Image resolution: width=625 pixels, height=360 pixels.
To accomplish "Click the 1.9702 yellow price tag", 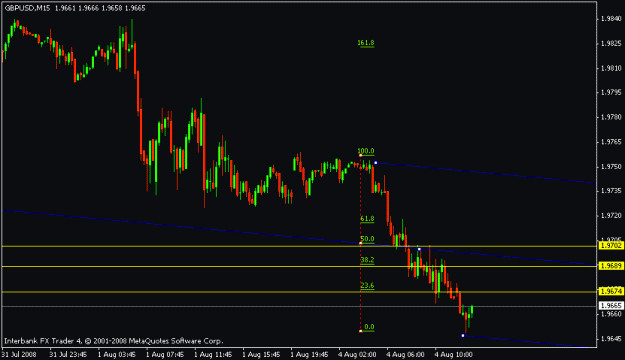I will tap(611, 246).
